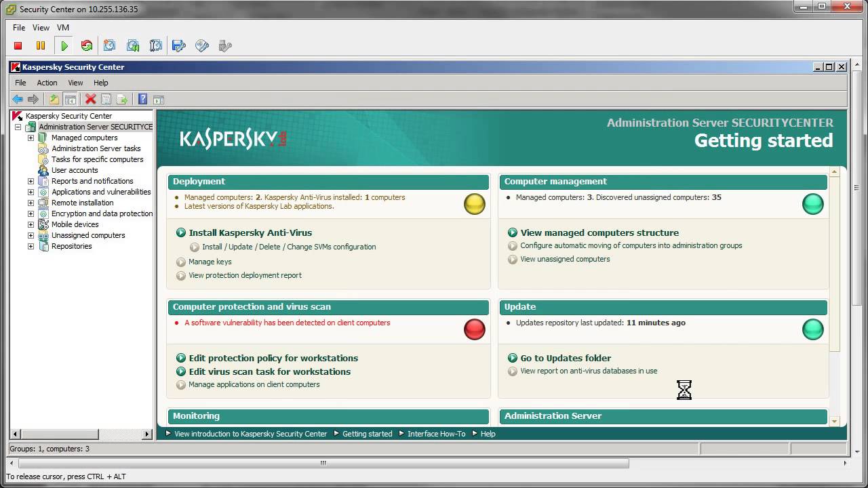Viewport: 868px width, 488px height.
Task: Select Administration Server tasks in the tree
Action: tap(96, 148)
